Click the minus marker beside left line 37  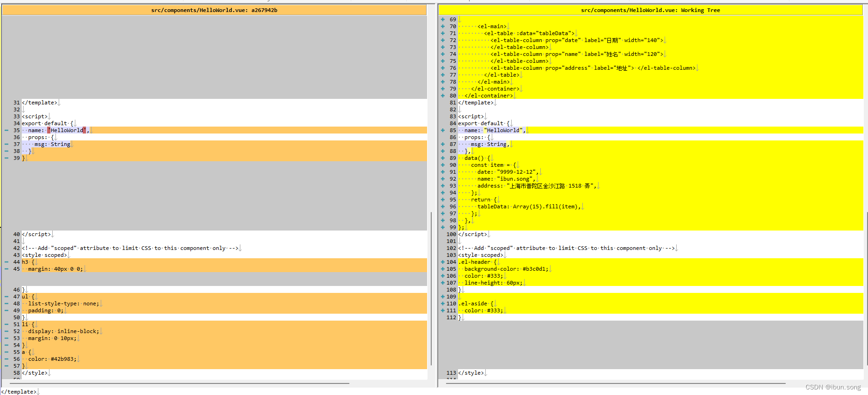point(6,144)
